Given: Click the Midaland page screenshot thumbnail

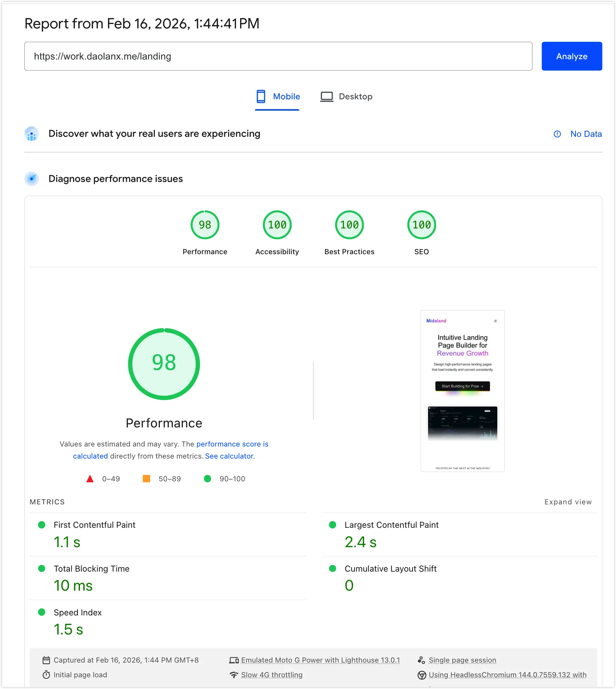Looking at the screenshot, I should click(463, 391).
